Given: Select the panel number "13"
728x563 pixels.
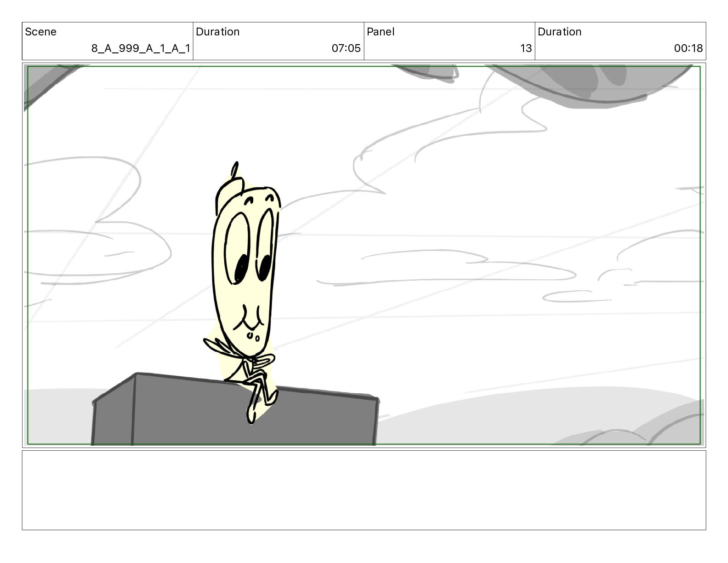Looking at the screenshot, I should [x=526, y=48].
